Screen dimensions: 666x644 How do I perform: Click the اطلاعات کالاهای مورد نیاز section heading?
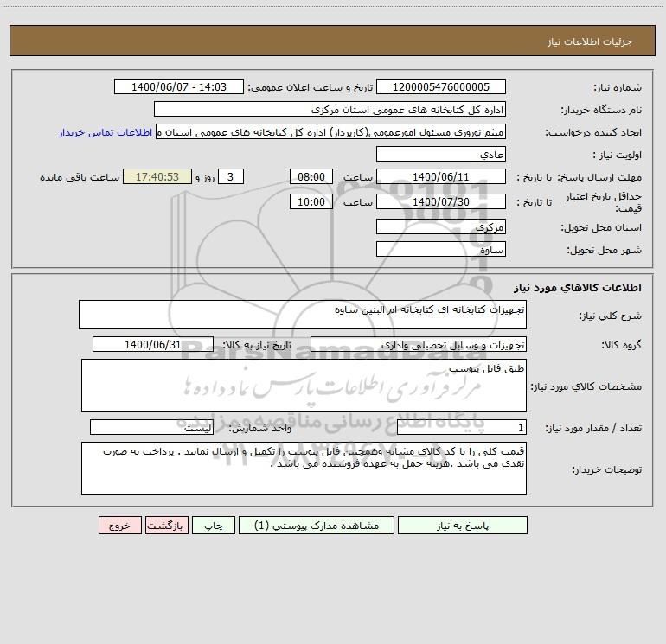(578, 288)
